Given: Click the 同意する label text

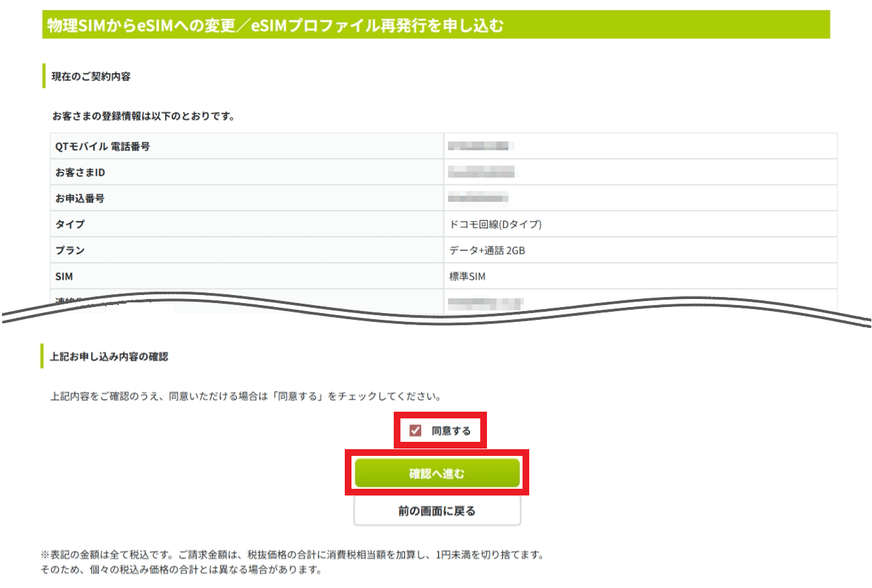Looking at the screenshot, I should point(451,431).
